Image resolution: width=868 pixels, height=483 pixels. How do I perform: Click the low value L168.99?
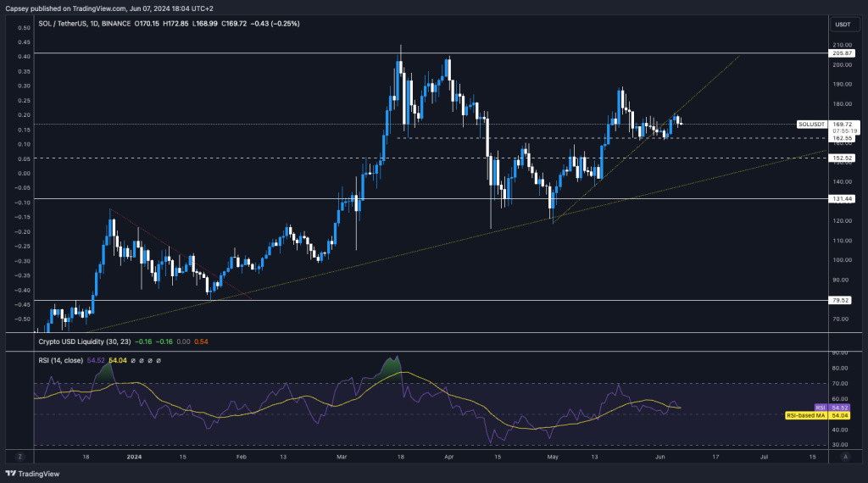click(205, 24)
